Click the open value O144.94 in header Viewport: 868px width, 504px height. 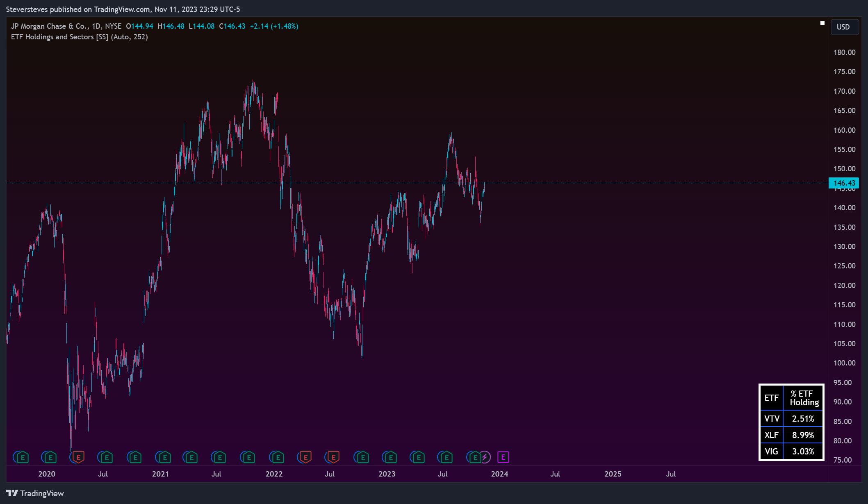[x=139, y=26]
